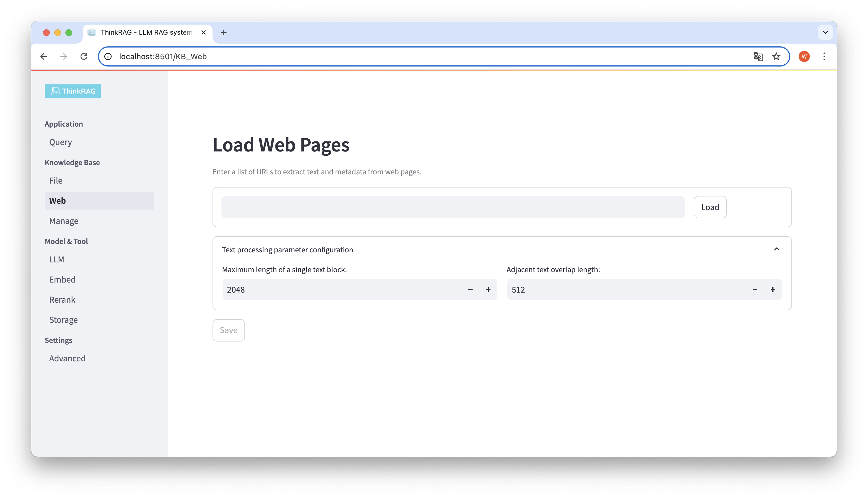Viewport: 868px width, 498px height.
Task: Expand the Storage settings section
Action: (63, 320)
